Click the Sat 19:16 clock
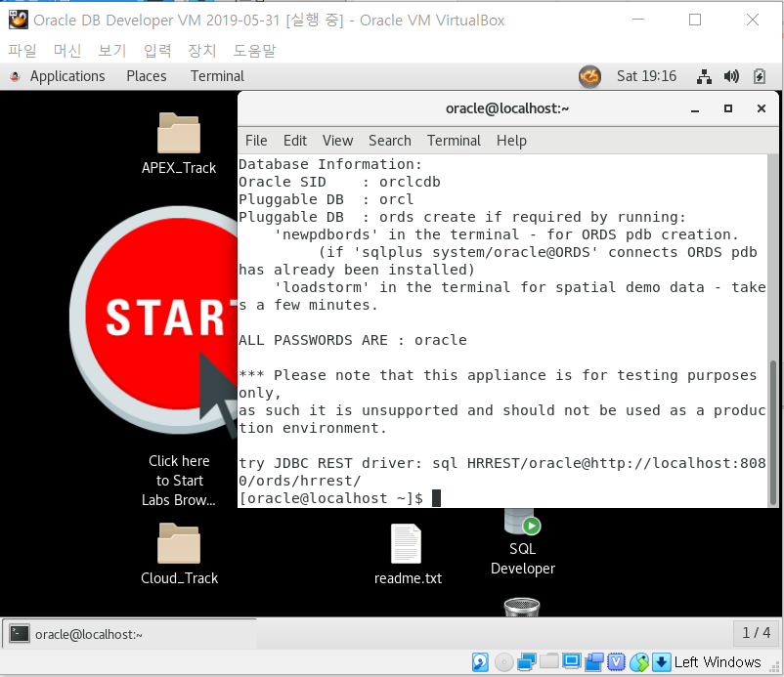Image resolution: width=784 pixels, height=677 pixels. (x=646, y=76)
